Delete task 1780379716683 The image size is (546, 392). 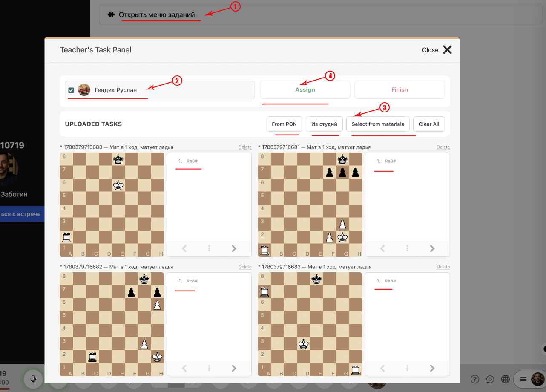(443, 267)
